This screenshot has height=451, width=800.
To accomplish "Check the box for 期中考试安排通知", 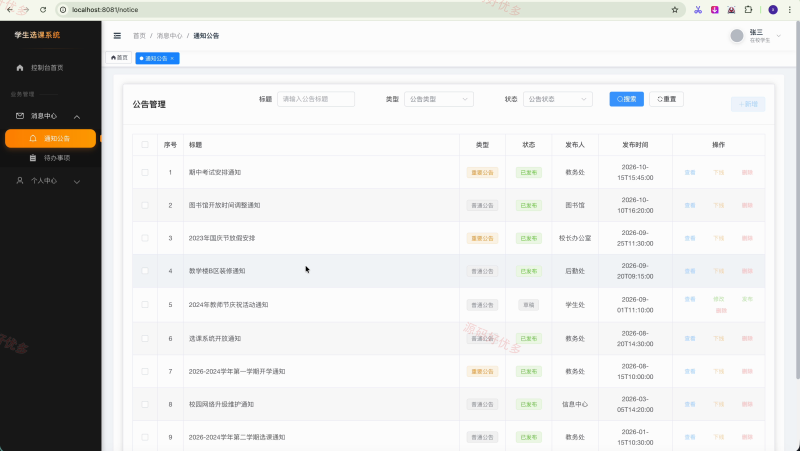I will tap(145, 172).
